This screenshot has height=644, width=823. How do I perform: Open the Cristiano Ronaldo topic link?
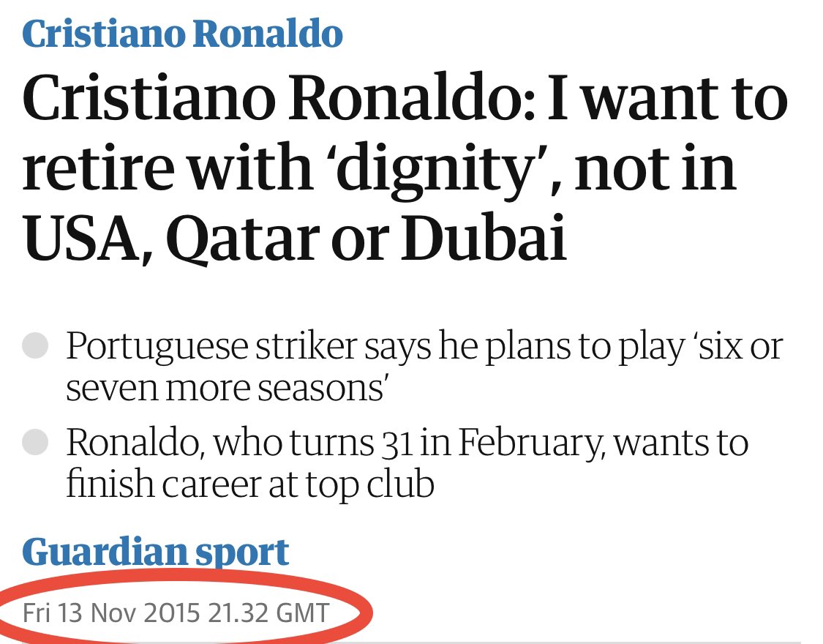click(182, 34)
